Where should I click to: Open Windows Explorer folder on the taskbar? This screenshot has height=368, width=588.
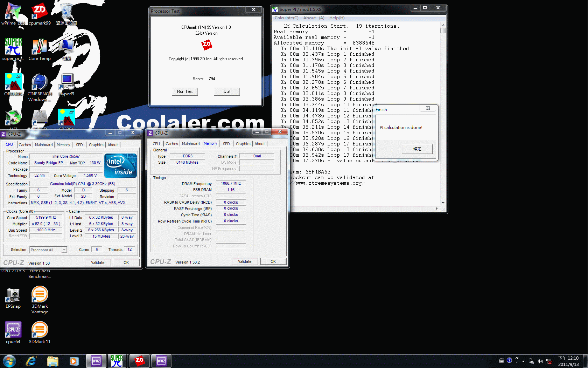tap(52, 361)
